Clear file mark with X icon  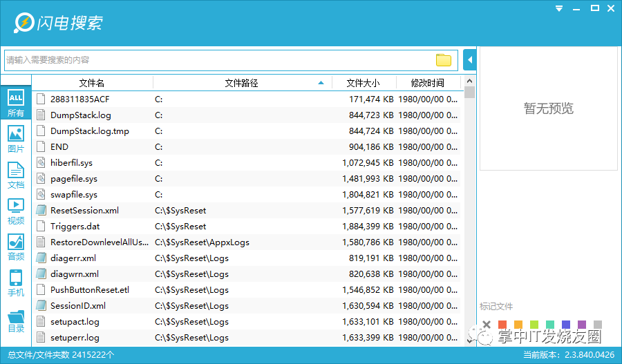[487, 325]
